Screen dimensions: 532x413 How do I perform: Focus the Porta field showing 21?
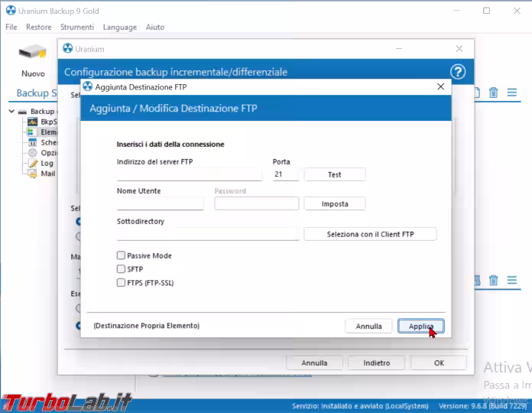click(x=285, y=174)
